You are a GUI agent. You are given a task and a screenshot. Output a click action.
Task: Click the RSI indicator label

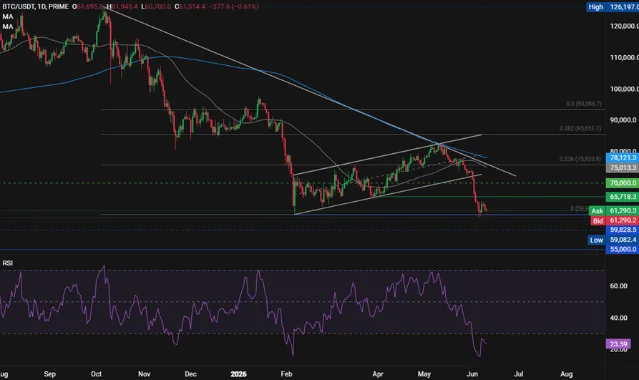pyautogui.click(x=7, y=263)
